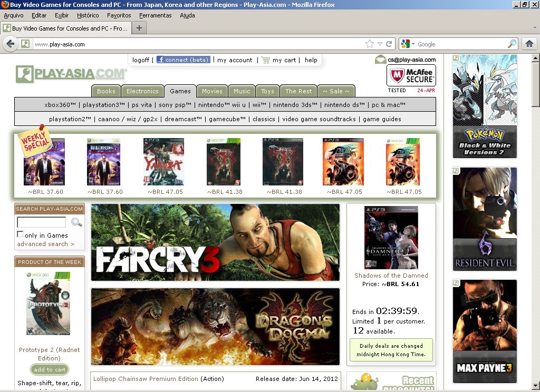Open a new tab with the plus button

pyautogui.click(x=139, y=28)
